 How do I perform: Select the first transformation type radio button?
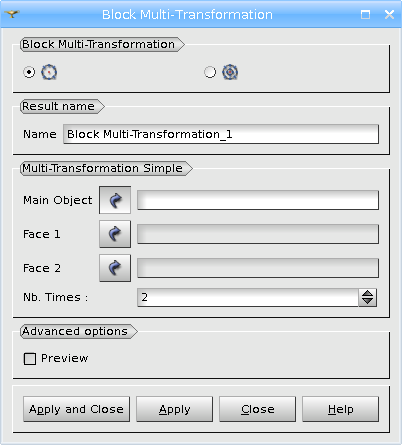pyautogui.click(x=29, y=72)
